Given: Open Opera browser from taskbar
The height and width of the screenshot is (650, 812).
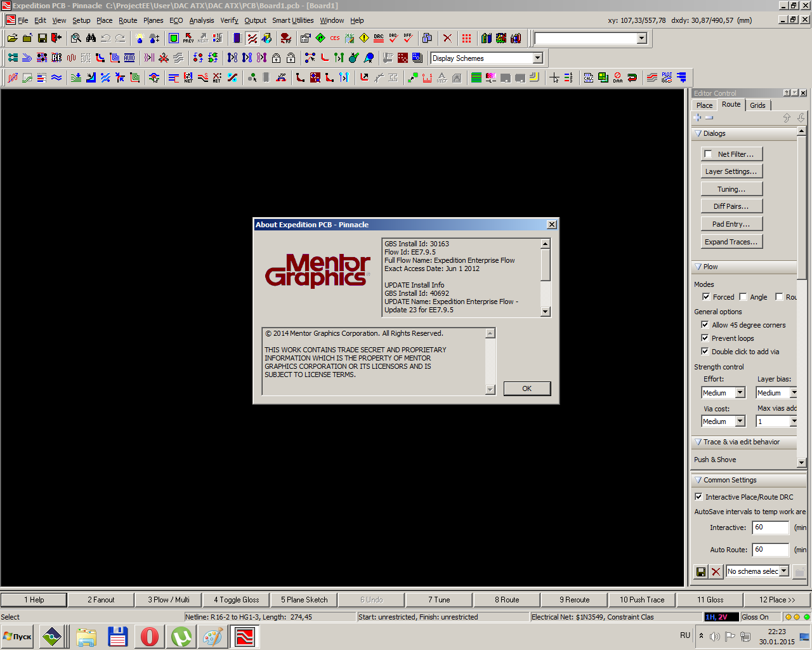Looking at the screenshot, I should 149,636.
